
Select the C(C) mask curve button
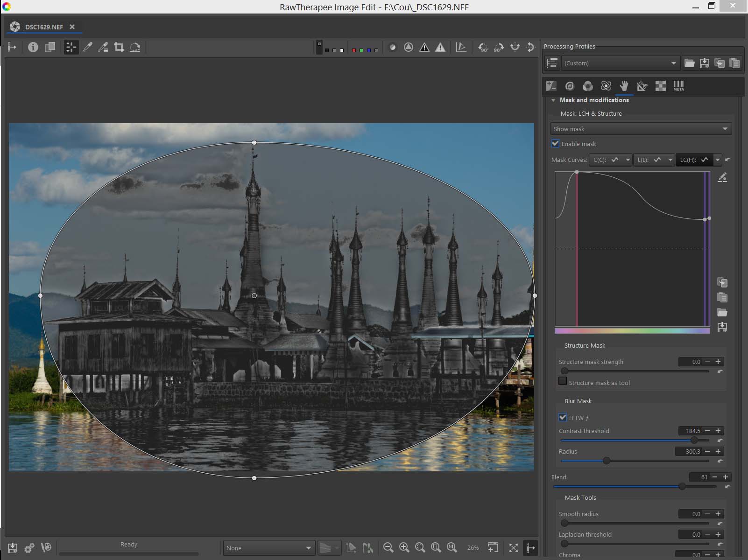pyautogui.click(x=605, y=160)
